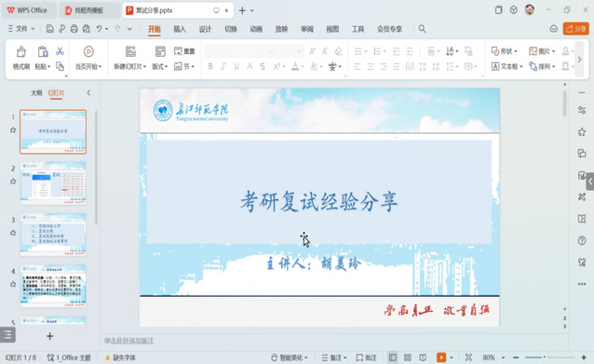This screenshot has width=594, height=364.
Task: Expand the Layout (版式) dropdown
Action: click(159, 67)
